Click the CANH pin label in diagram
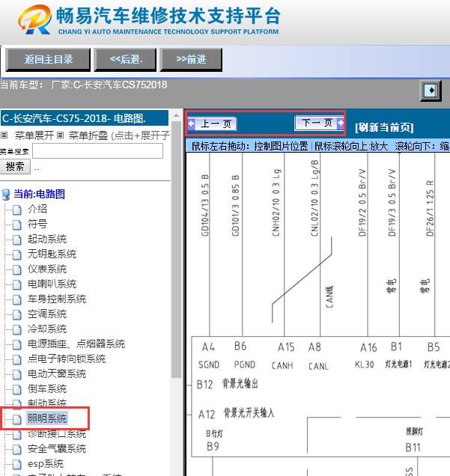This screenshot has height=476, width=450. click(x=282, y=365)
